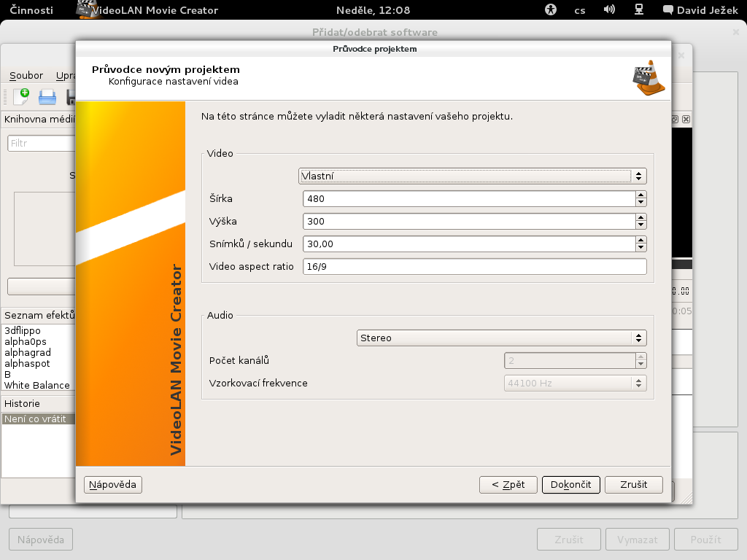Cancel the wizard with Zrušit
This screenshot has height=560, width=747.
pyautogui.click(x=634, y=485)
